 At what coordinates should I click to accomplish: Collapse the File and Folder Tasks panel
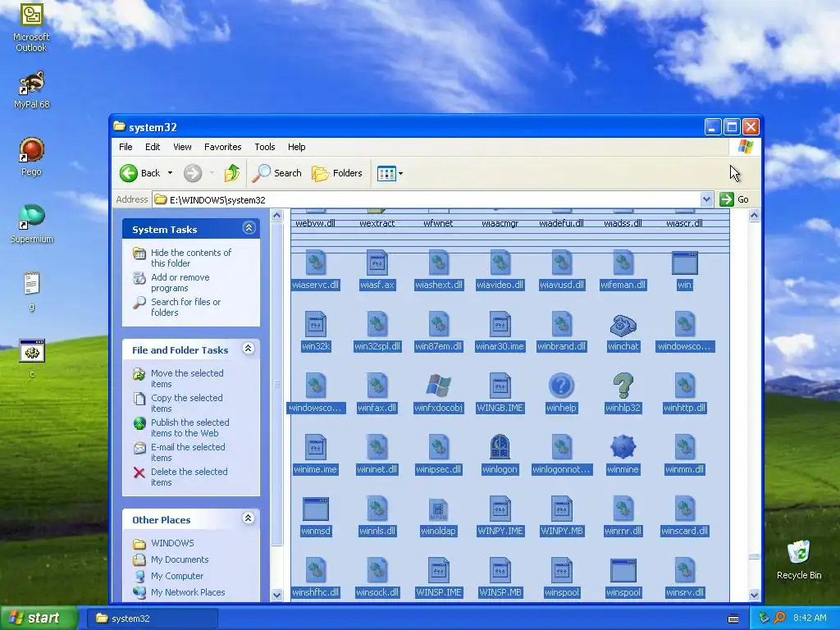click(x=248, y=349)
